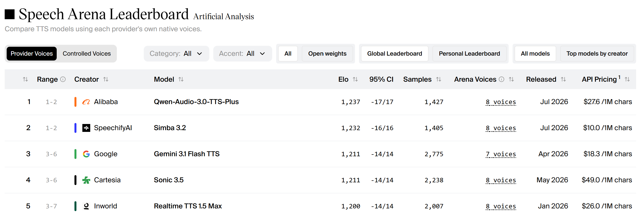The height and width of the screenshot is (217, 644).
Task: Click the Inworld creator name
Action: (106, 206)
